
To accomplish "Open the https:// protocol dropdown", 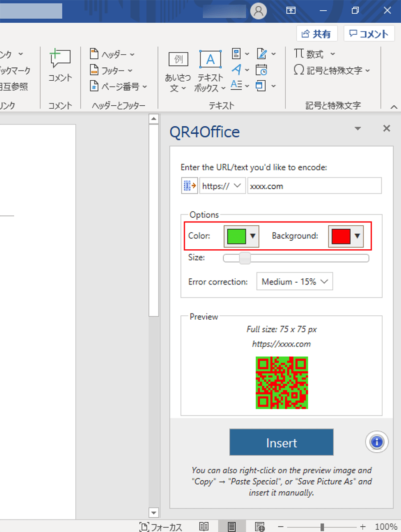I will click(x=222, y=186).
